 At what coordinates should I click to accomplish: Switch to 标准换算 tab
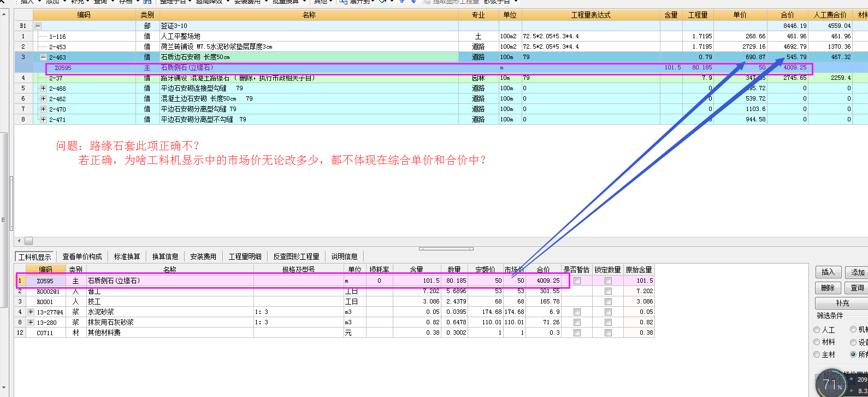pyautogui.click(x=127, y=256)
